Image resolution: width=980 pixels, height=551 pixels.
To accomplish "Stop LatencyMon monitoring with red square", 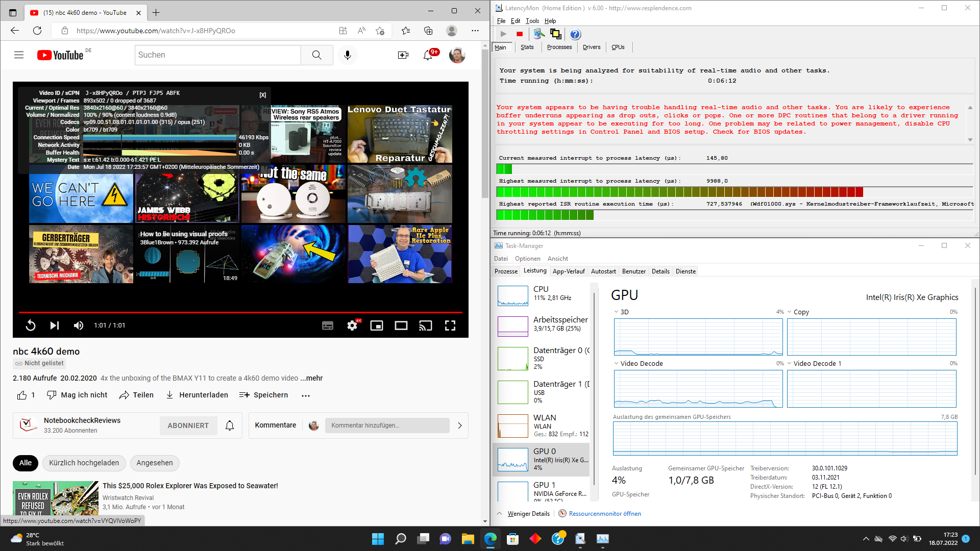I will click(520, 34).
